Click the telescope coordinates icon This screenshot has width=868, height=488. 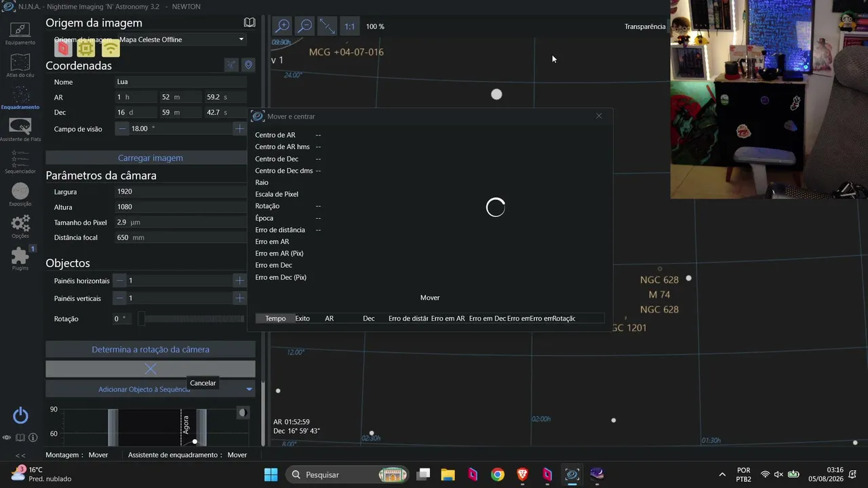[x=232, y=64]
